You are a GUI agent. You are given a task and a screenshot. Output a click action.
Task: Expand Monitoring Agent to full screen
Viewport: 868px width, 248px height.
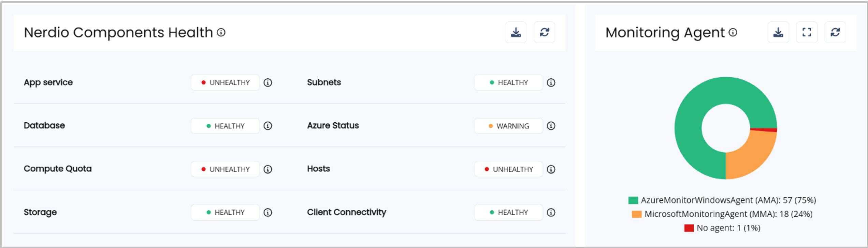pyautogui.click(x=807, y=32)
